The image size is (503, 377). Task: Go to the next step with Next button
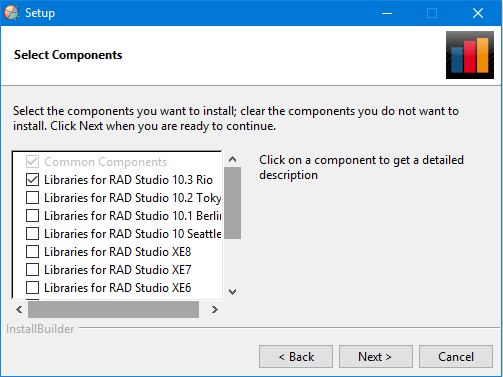[376, 357]
